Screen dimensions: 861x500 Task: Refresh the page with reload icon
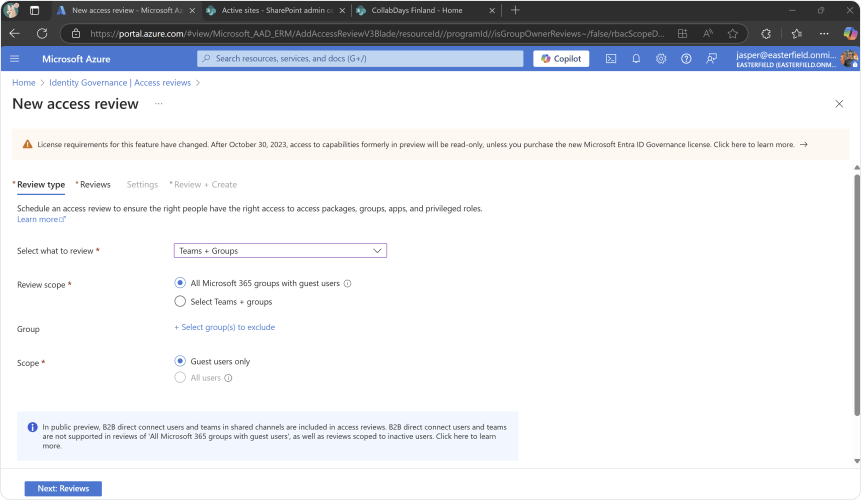[x=42, y=33]
